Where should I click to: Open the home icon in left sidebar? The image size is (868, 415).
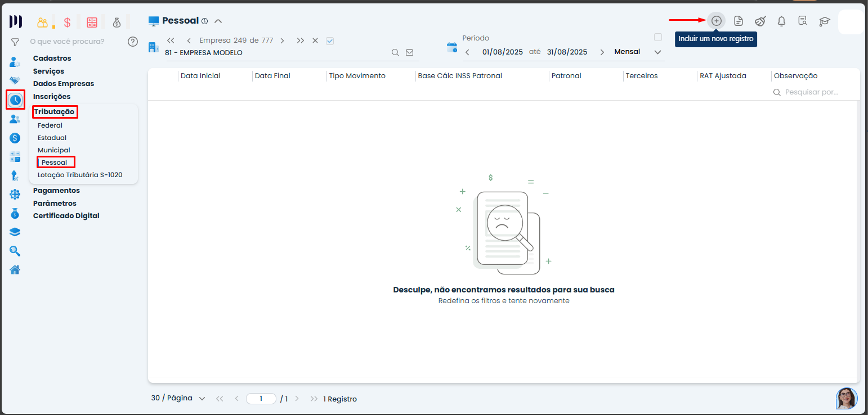coord(15,270)
